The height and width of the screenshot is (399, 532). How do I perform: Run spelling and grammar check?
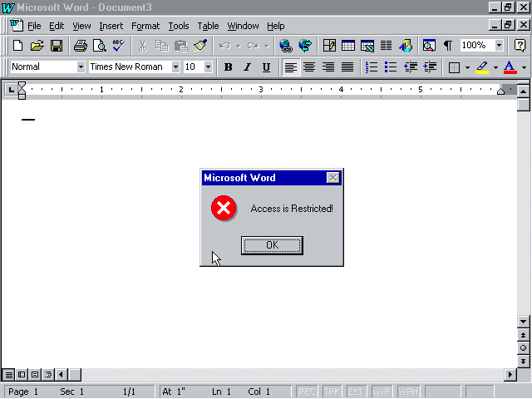tap(118, 46)
